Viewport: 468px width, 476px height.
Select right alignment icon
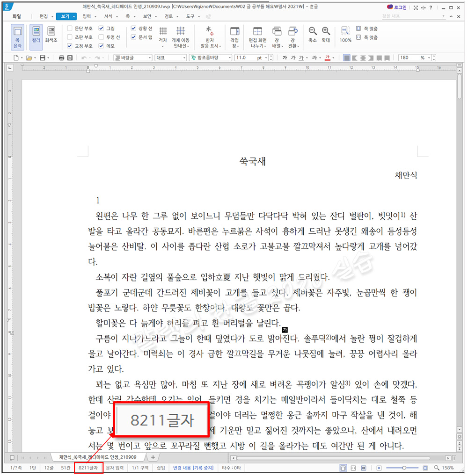coord(371,58)
